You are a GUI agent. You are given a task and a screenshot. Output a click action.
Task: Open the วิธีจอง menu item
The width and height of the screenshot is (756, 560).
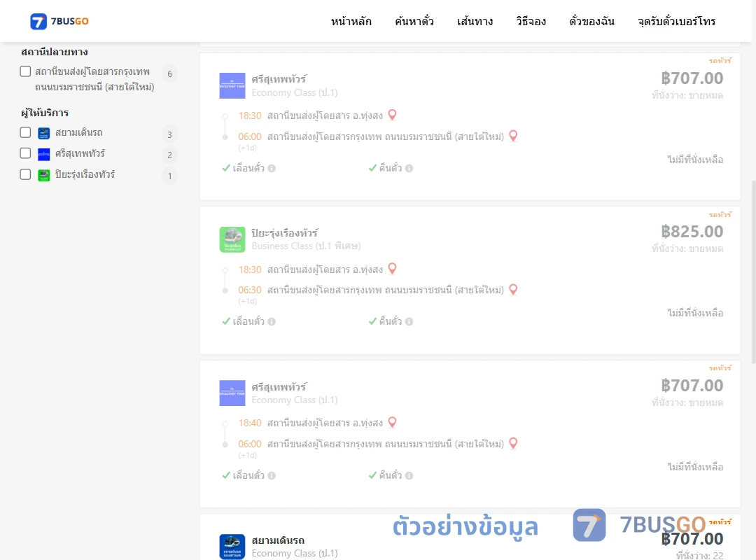pyautogui.click(x=531, y=21)
